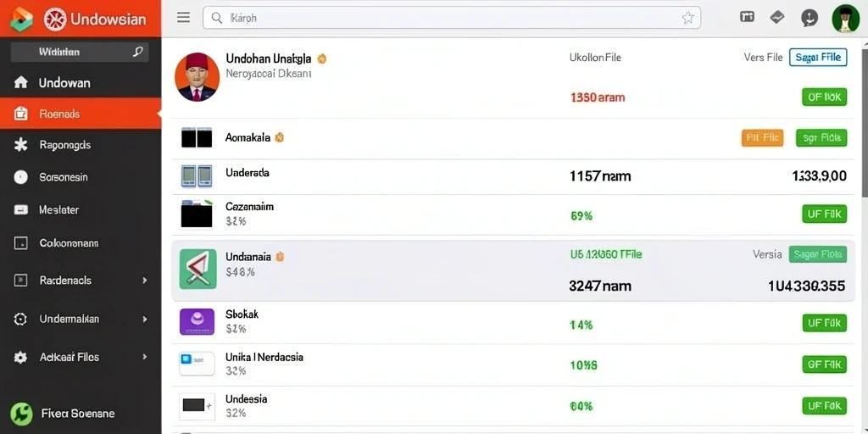Image resolution: width=868 pixels, height=434 pixels.
Task: Open the Undanaia app thumbnail
Action: 198,269
